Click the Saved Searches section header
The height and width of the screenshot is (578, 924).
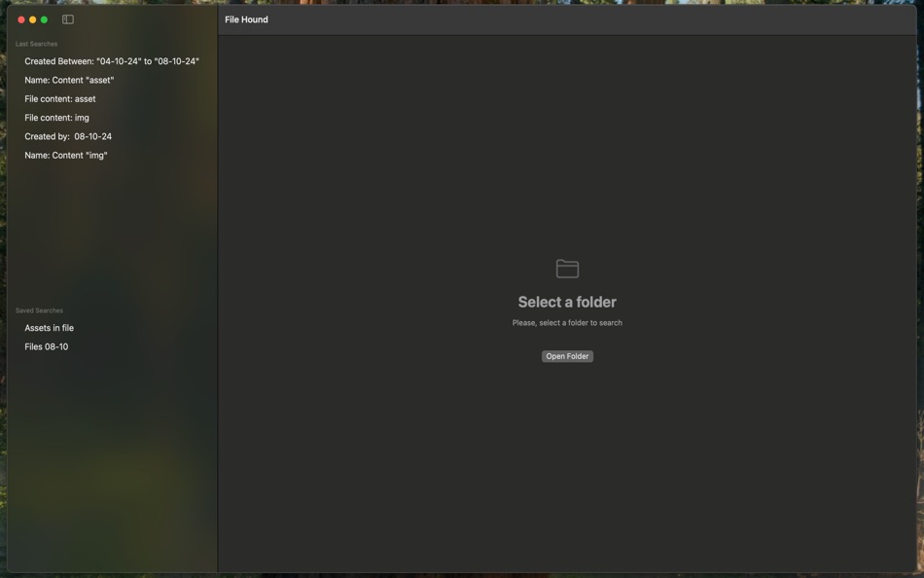coord(39,310)
